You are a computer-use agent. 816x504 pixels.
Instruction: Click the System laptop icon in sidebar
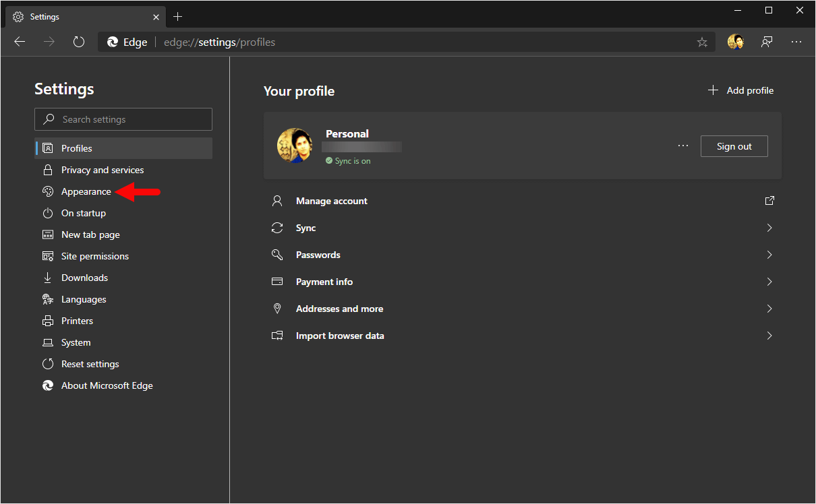coord(48,342)
